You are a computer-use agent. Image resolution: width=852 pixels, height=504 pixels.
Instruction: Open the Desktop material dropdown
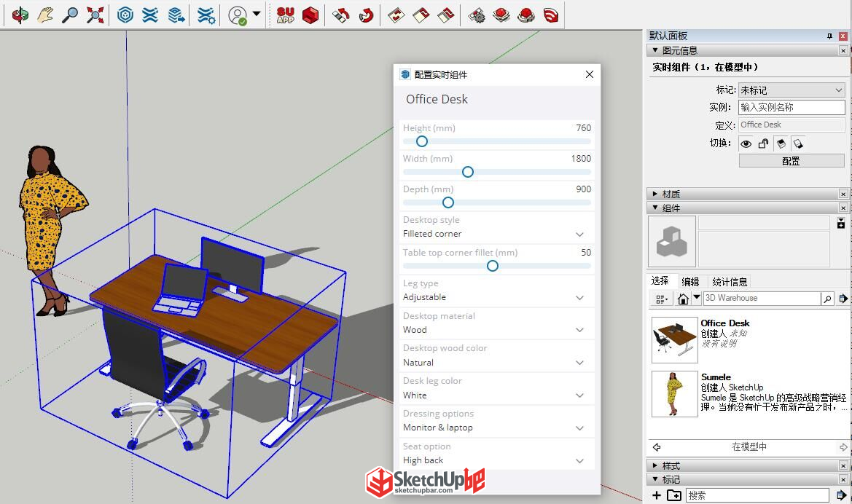tap(496, 330)
